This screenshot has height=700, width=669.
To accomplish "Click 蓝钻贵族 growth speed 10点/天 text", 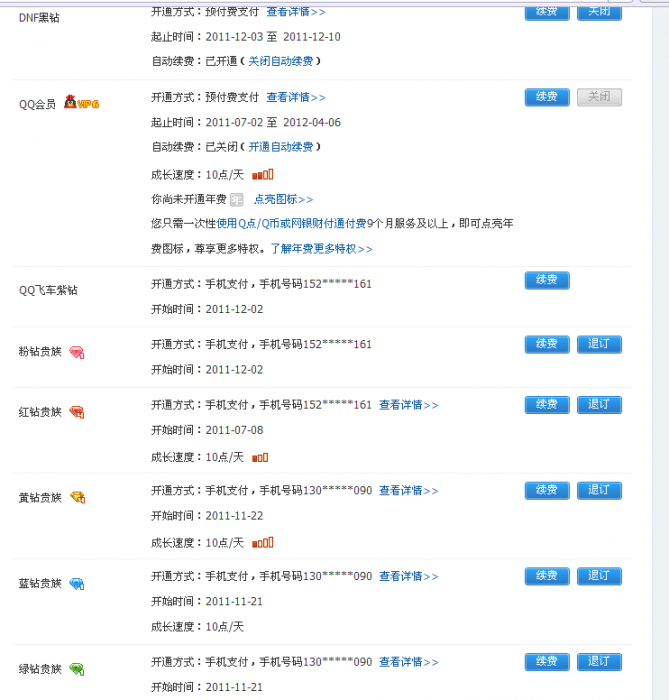I will click(x=224, y=627).
